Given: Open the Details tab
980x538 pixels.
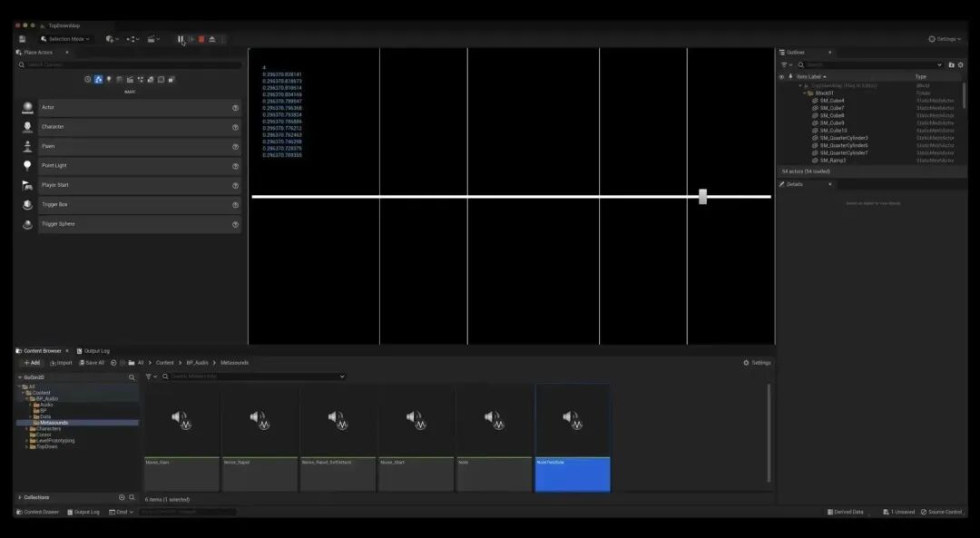Looking at the screenshot, I should coord(794,184).
